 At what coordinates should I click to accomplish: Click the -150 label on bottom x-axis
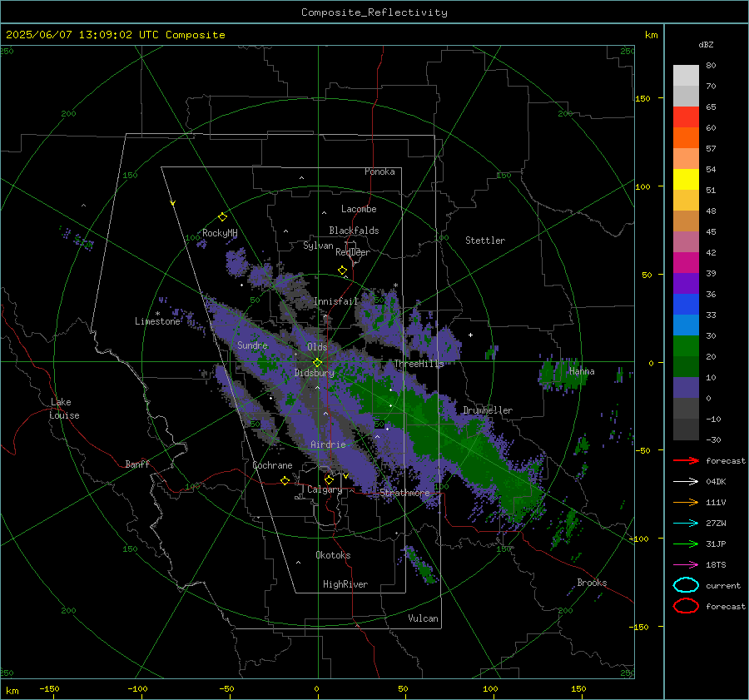[49, 688]
